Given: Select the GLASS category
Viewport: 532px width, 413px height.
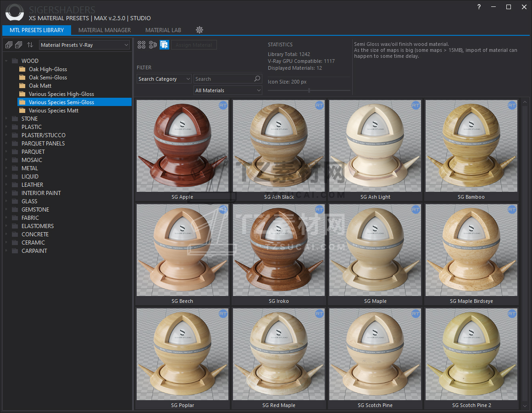Looking at the screenshot, I should point(29,201).
